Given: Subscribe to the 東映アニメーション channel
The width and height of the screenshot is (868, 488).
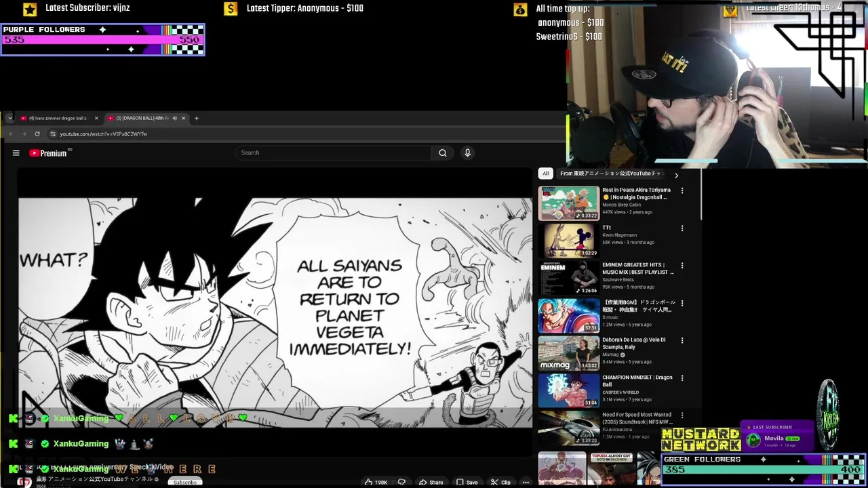Looking at the screenshot, I should [184, 483].
